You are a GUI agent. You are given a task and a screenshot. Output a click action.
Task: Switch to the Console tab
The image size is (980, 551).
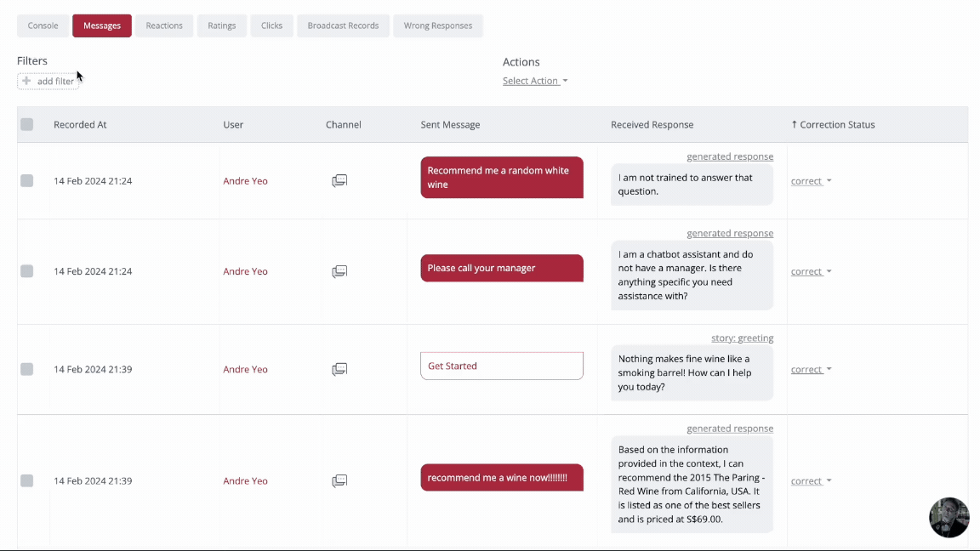click(x=43, y=26)
